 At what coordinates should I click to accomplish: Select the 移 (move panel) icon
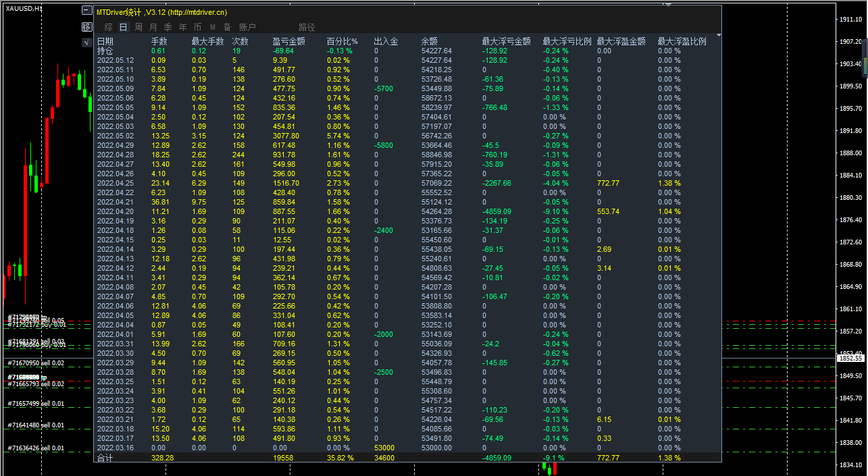[x=86, y=27]
